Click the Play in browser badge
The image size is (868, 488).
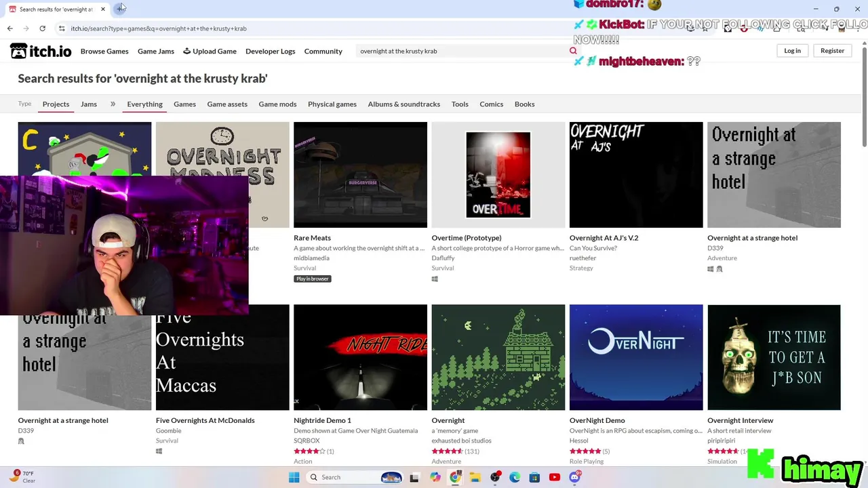coord(313,279)
